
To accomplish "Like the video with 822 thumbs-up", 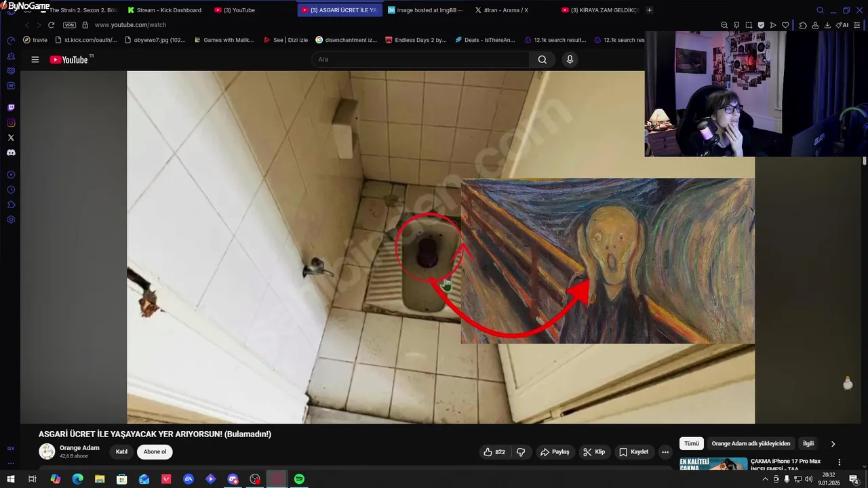I will point(494,452).
